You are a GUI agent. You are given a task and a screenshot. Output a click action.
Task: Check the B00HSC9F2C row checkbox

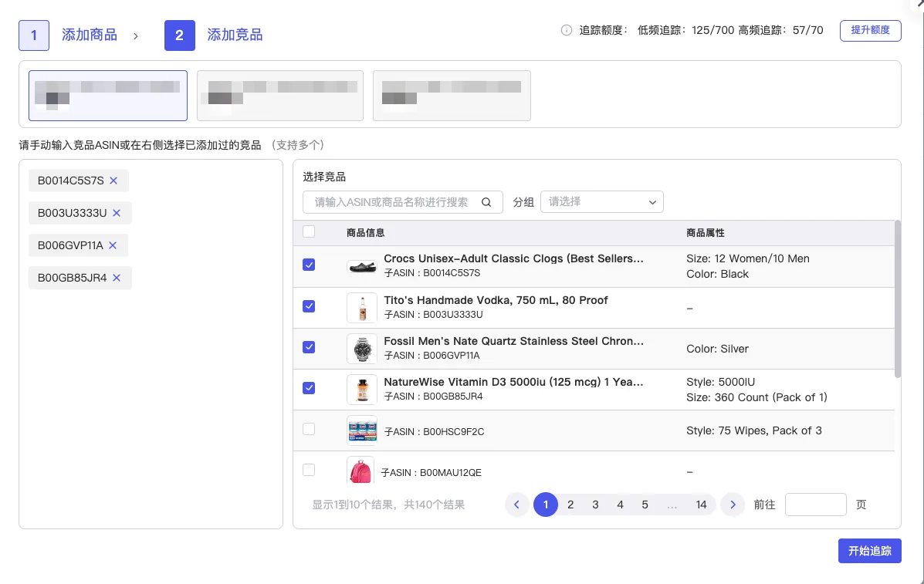click(x=309, y=429)
